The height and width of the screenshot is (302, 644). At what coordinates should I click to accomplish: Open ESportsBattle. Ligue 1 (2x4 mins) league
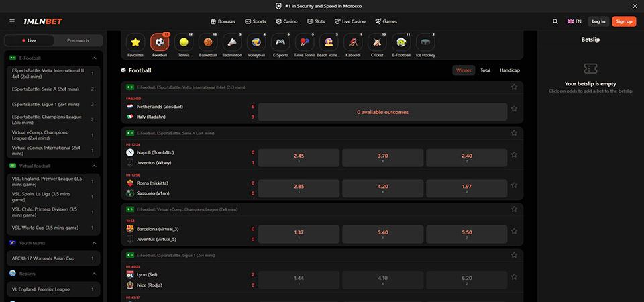pos(54,105)
